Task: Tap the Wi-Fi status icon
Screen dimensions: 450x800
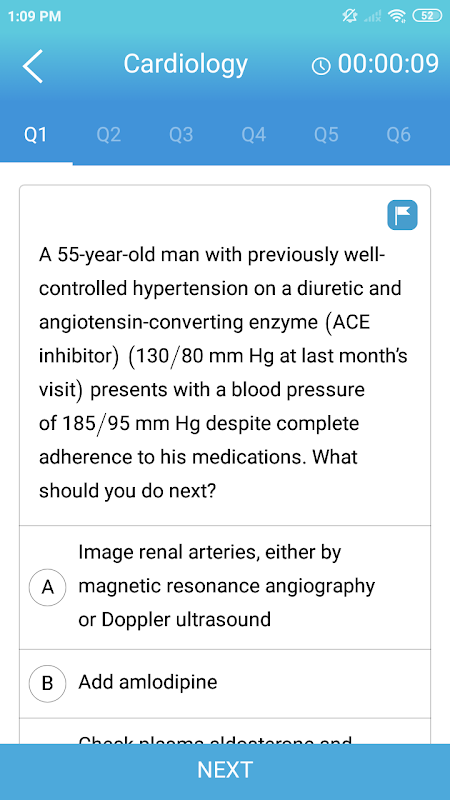Action: click(x=396, y=16)
